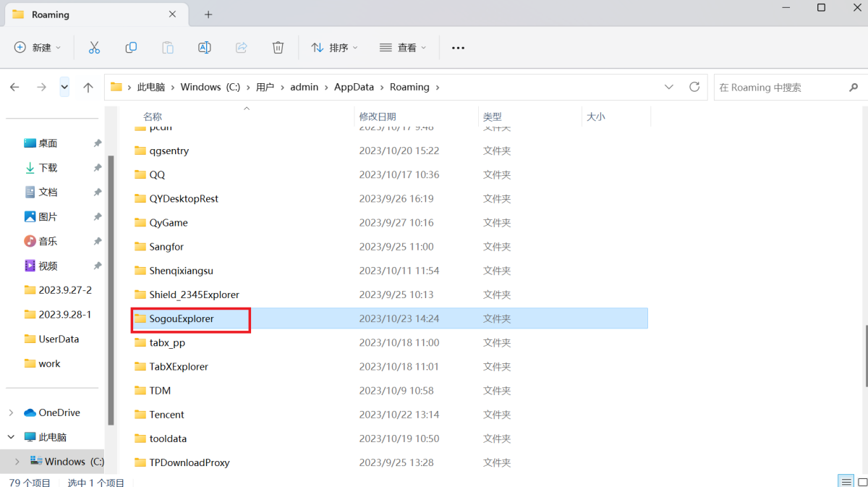Viewport: 868px width, 487px height.
Task: Click the Copy icon in toolbar
Action: coord(131,48)
